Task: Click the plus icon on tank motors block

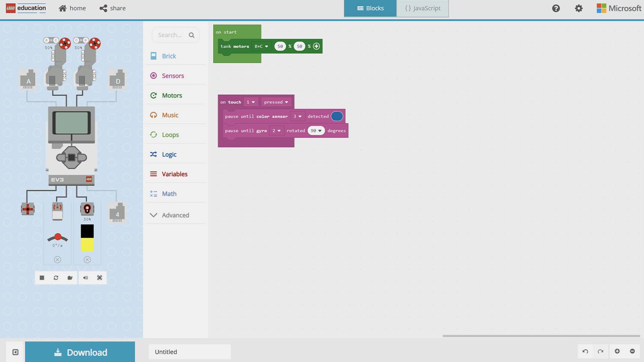Action: click(317, 46)
